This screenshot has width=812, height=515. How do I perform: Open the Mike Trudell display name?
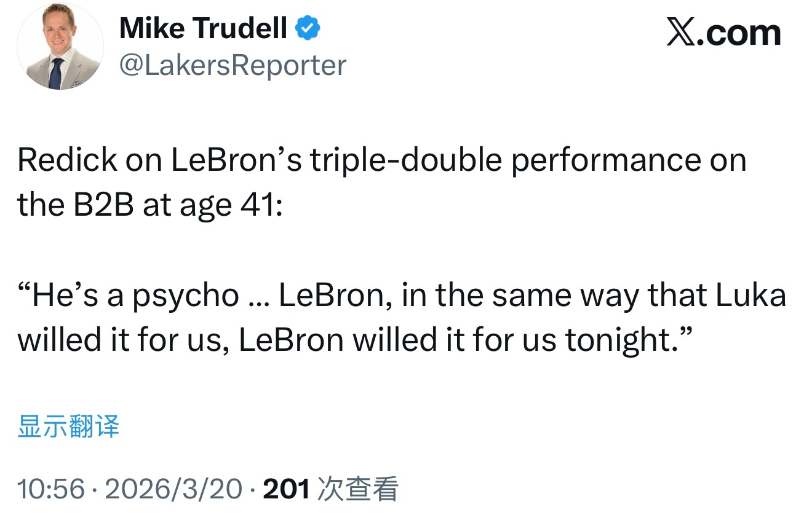tap(204, 28)
